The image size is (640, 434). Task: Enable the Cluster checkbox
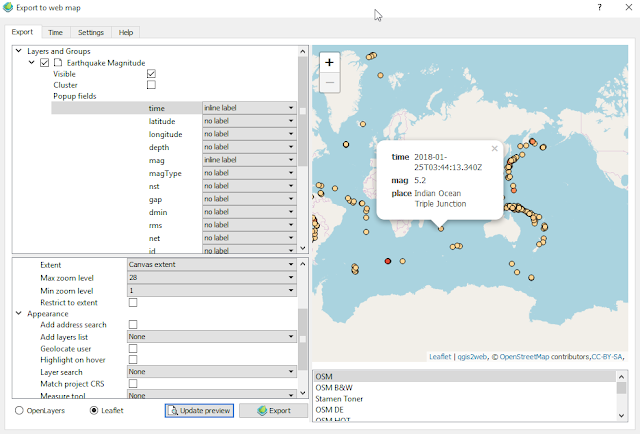coord(151,85)
